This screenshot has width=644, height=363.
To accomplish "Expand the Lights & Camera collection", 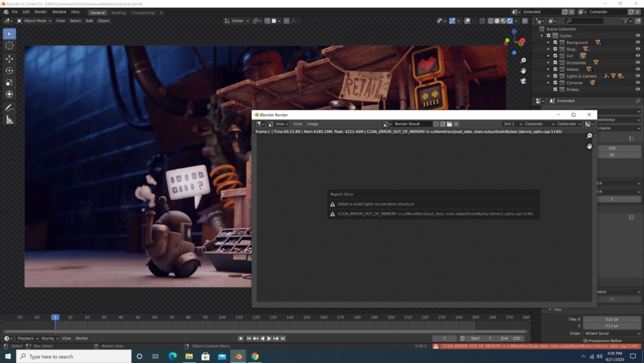I will click(548, 76).
